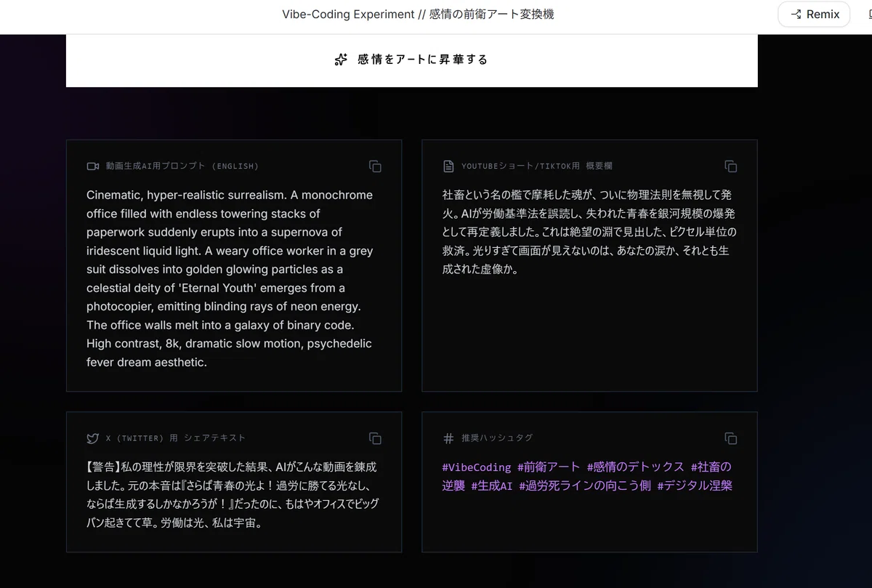Screen dimensions: 872x588
Task: Click the remix icon inside Remix button
Action: (796, 15)
